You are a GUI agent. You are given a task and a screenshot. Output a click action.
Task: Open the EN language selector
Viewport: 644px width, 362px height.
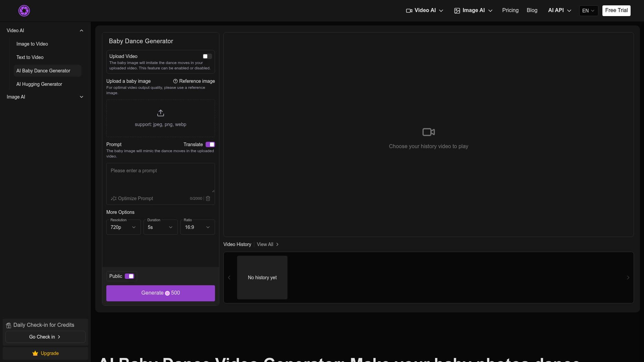click(x=589, y=11)
